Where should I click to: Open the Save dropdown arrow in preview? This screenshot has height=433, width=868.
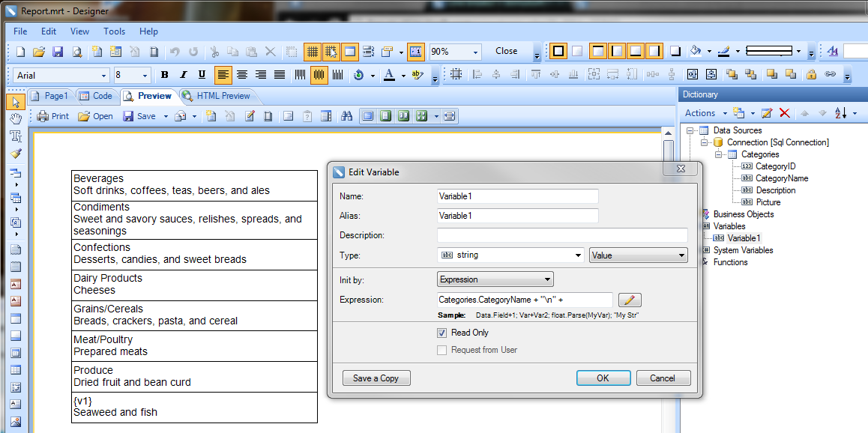[x=166, y=116]
